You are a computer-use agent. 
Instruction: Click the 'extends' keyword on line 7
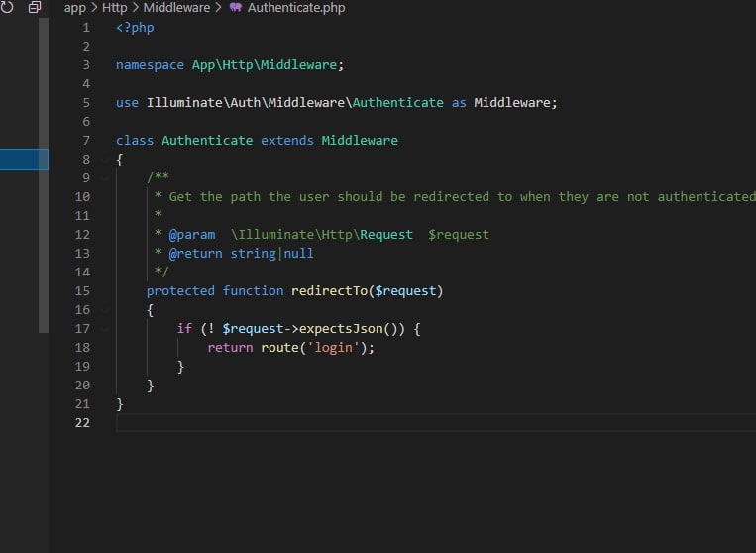[287, 141]
